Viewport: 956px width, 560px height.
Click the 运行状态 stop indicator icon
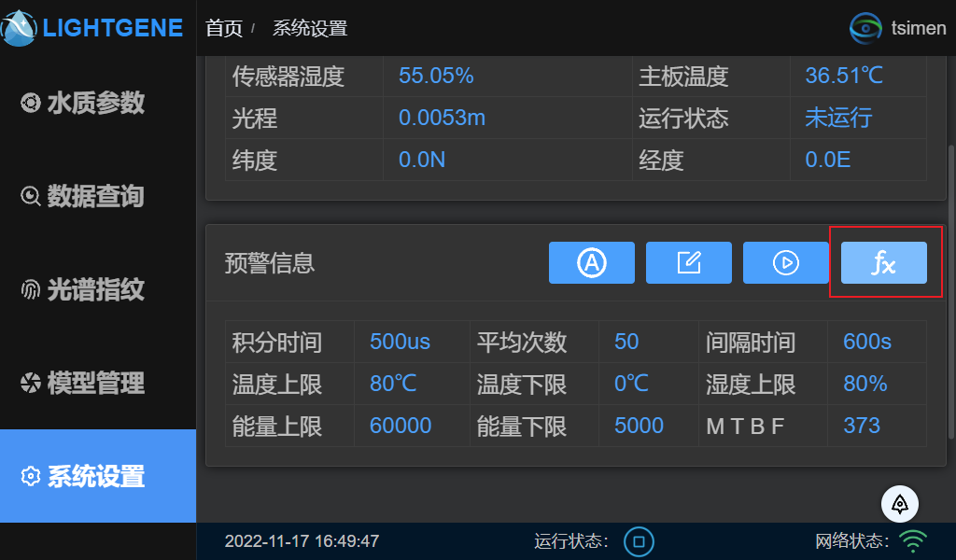pos(639,541)
